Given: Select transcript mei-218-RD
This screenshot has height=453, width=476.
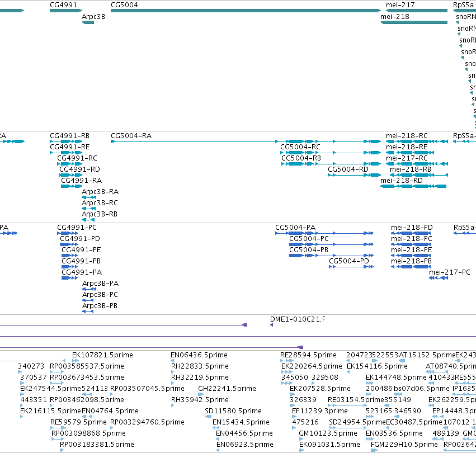Looking at the screenshot, I should tap(401, 181).
